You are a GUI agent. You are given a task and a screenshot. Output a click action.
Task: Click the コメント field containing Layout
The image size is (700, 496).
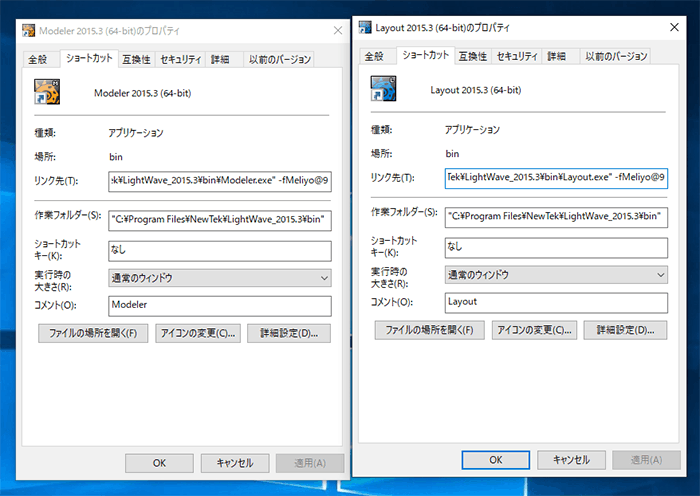pos(556,303)
